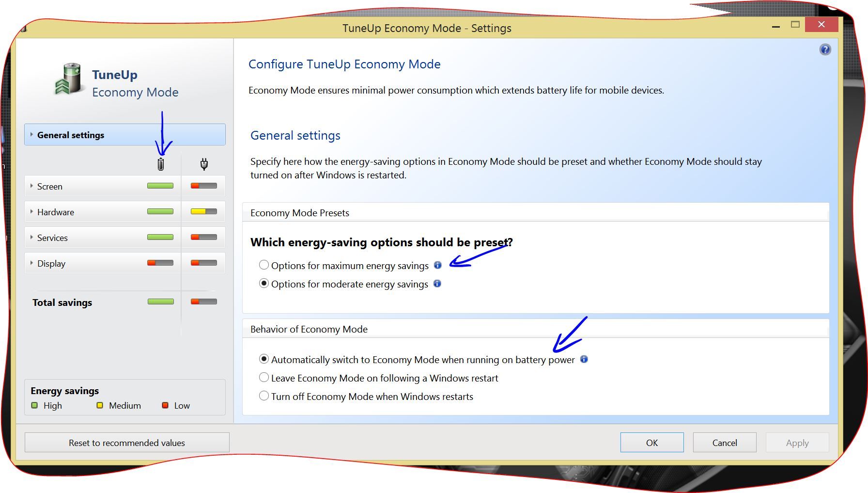Click Total savings plugged-in red bar
Viewport: 868px width, 493px height.
tap(204, 302)
